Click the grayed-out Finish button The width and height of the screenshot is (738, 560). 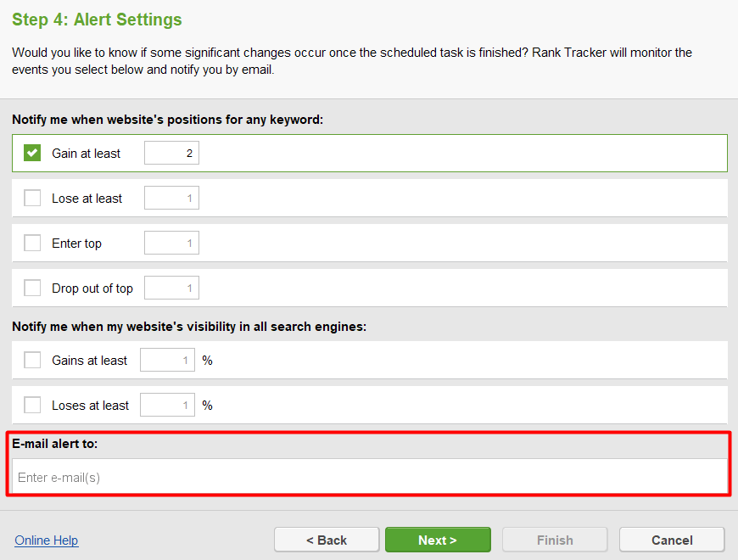tap(555, 540)
